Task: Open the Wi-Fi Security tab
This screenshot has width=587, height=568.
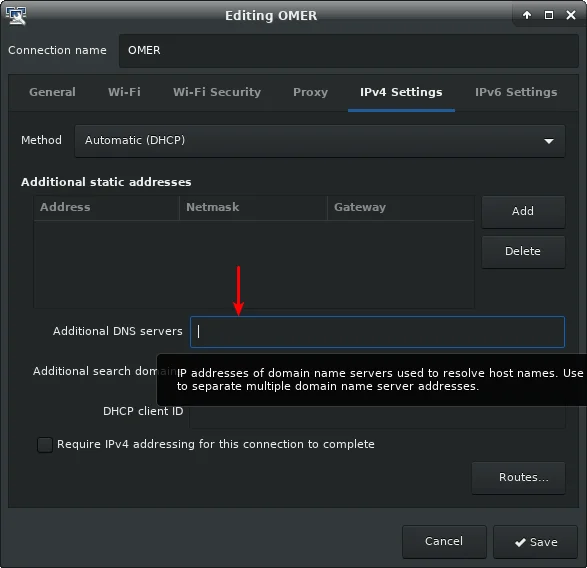Action: pos(217,92)
